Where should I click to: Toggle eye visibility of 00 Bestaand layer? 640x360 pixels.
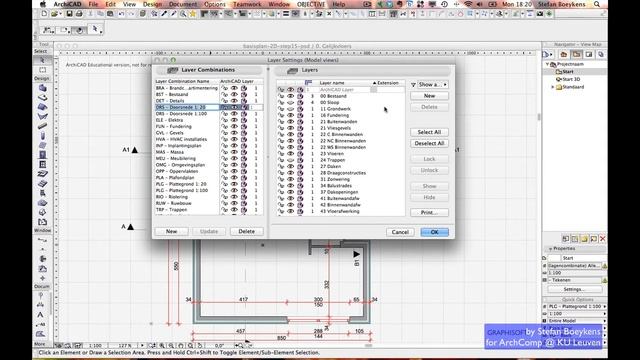[x=290, y=96]
